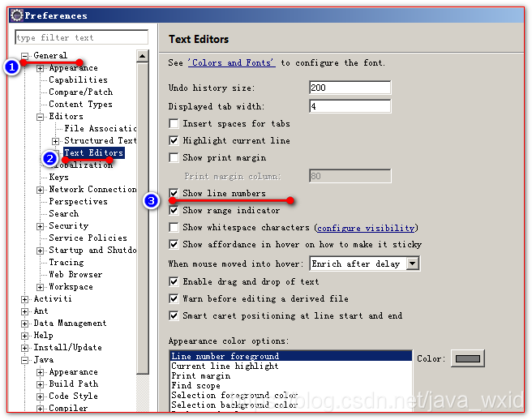Expand the Help tree node
Viewport: 532px width, 420px height.
[25, 336]
